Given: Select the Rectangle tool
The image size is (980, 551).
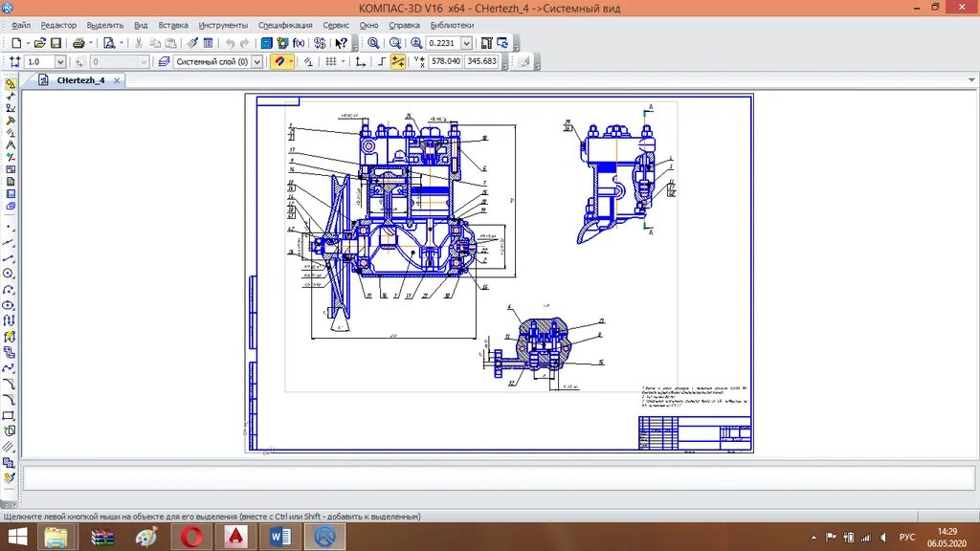Looking at the screenshot, I should pos(9,415).
